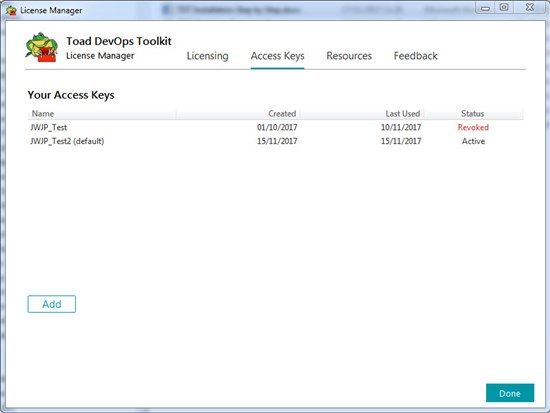Click created date of JWJP_Test2 row
The width and height of the screenshot is (550, 413).
click(277, 141)
